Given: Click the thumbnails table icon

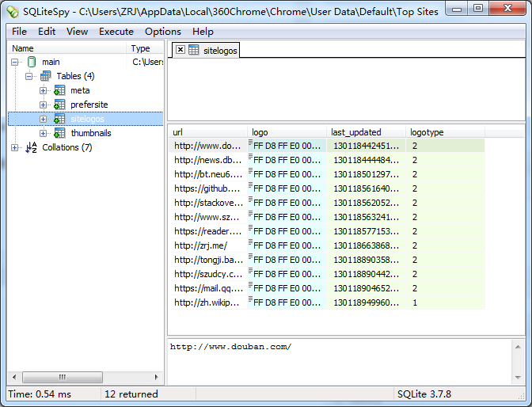Looking at the screenshot, I should pos(59,133).
